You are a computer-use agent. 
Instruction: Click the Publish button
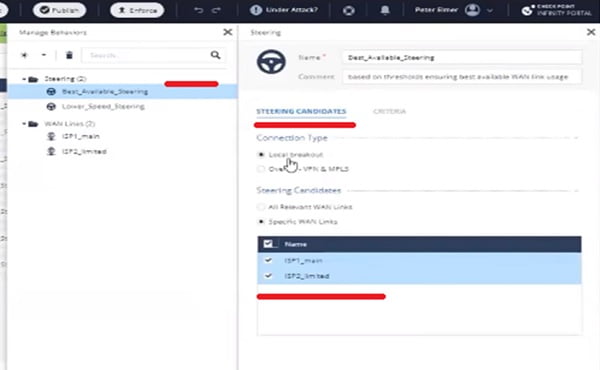tap(59, 10)
